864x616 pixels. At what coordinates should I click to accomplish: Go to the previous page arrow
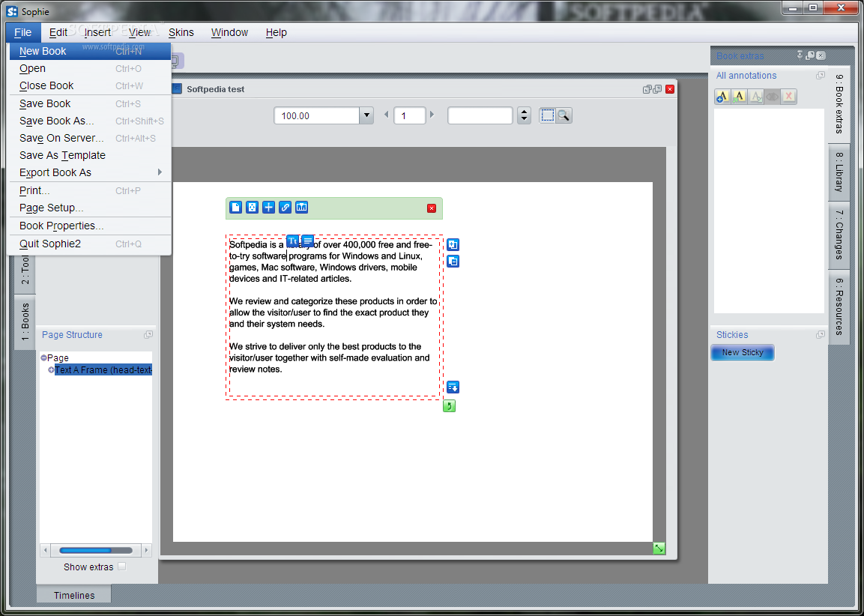point(386,115)
